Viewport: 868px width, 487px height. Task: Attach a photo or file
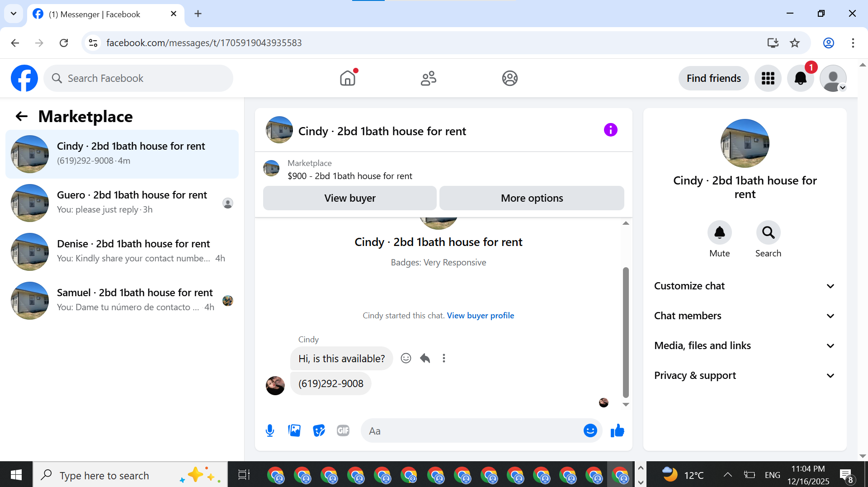click(x=294, y=430)
